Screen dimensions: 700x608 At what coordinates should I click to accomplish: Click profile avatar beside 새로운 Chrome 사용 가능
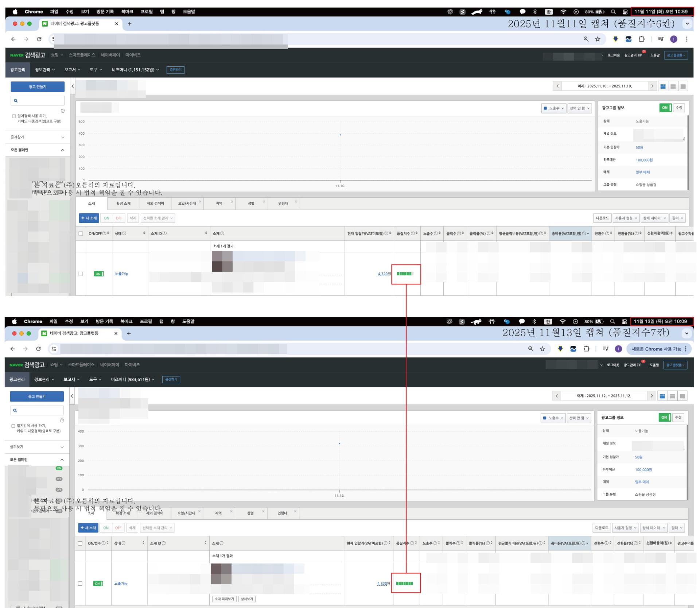pos(618,349)
